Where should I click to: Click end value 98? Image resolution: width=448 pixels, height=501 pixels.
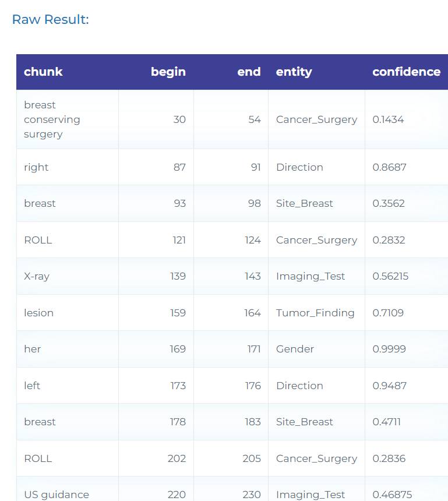[255, 203]
